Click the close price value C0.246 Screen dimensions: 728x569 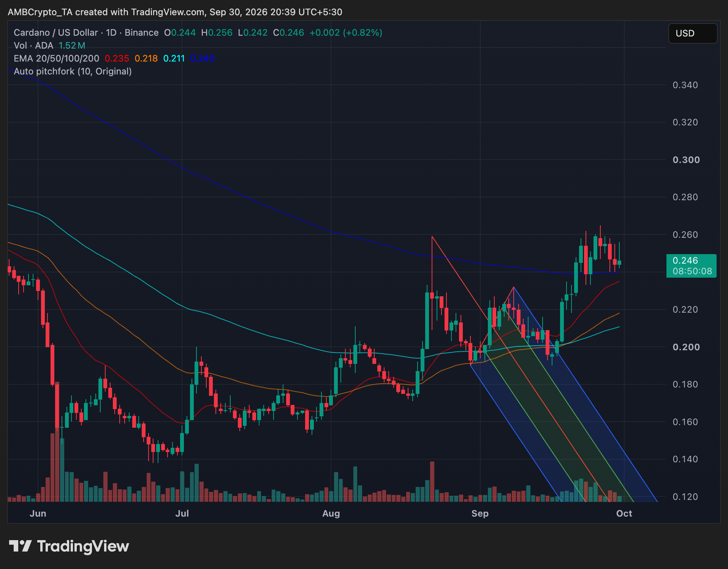pos(288,33)
